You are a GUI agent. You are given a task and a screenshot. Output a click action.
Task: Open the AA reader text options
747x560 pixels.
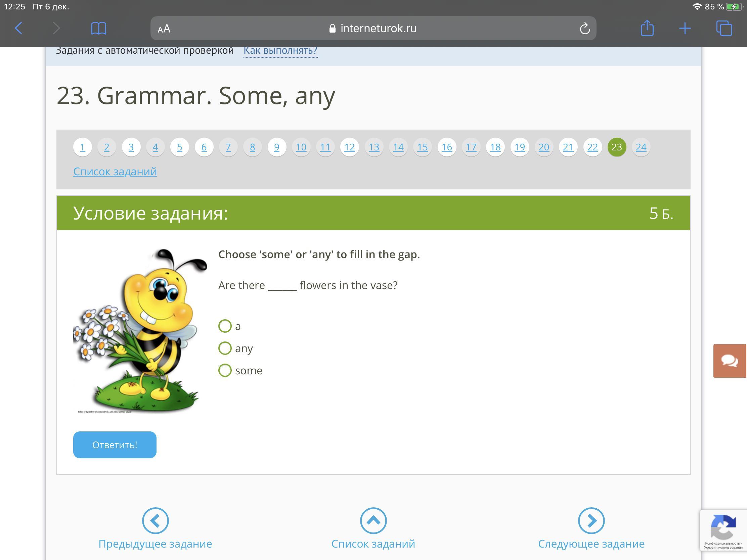tap(164, 29)
